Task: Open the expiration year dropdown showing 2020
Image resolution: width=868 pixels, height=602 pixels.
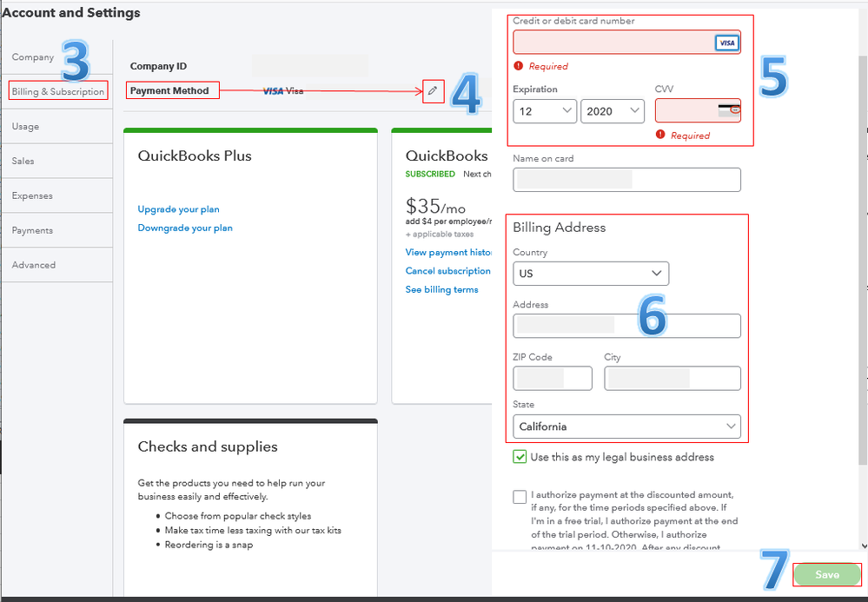Action: (x=613, y=111)
